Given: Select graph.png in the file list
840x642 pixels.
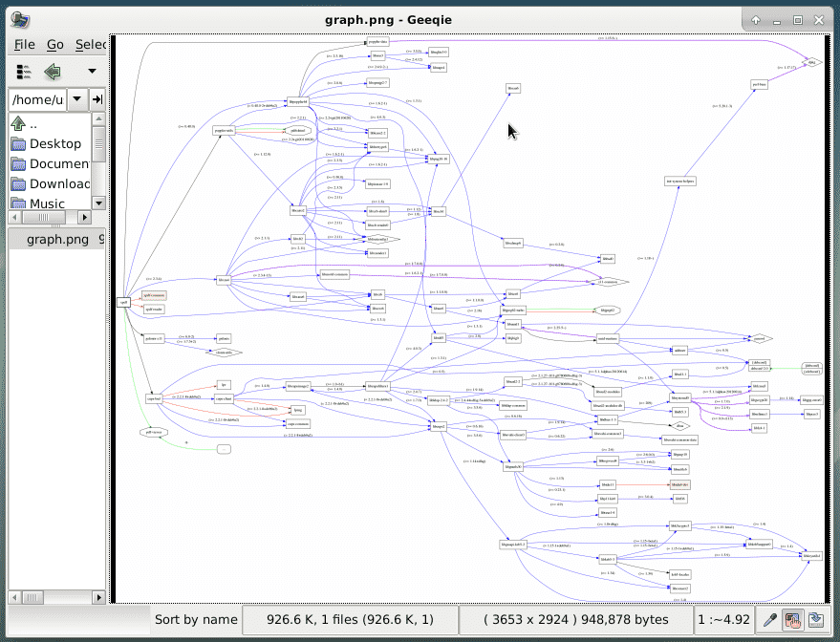Looking at the screenshot, I should click(59, 239).
